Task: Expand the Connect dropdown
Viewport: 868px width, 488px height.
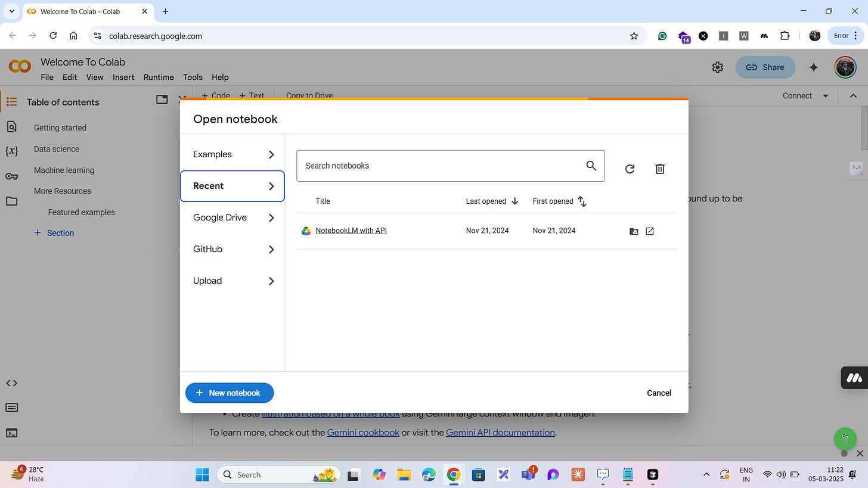Action: point(826,95)
